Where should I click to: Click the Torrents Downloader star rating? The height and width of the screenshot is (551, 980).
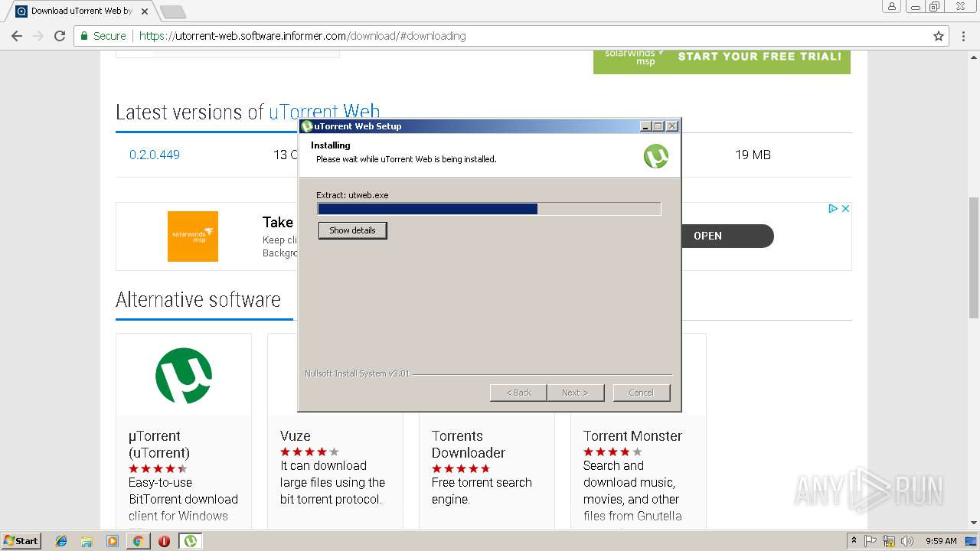[461, 468]
